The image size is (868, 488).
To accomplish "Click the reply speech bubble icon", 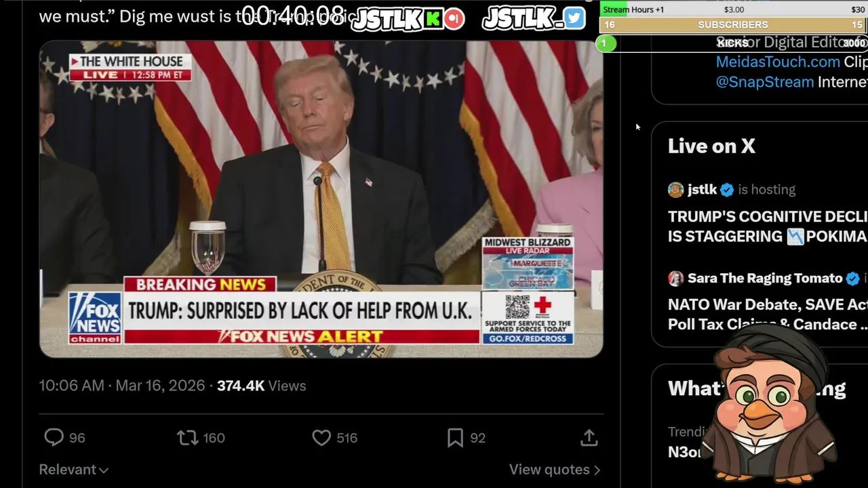I will (x=54, y=438).
